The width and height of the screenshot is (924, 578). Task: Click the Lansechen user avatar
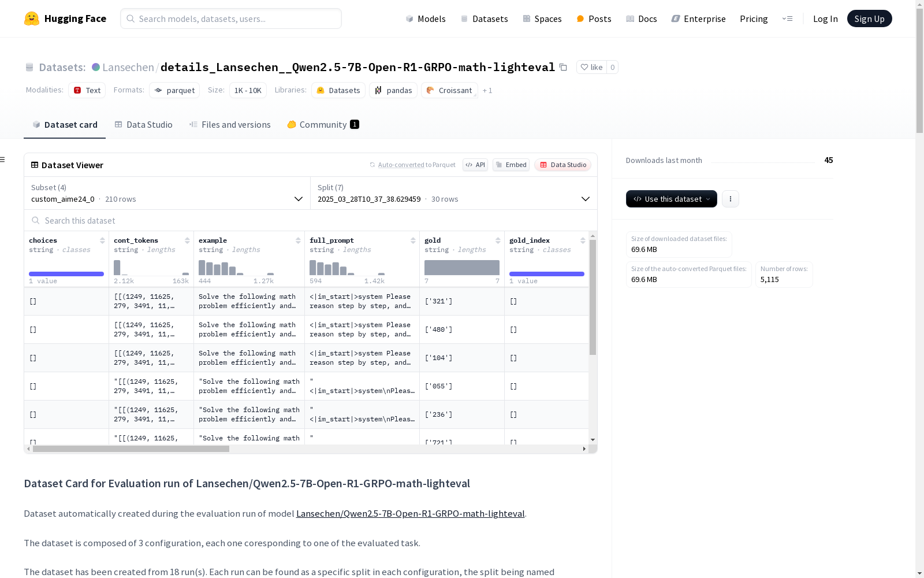point(96,67)
